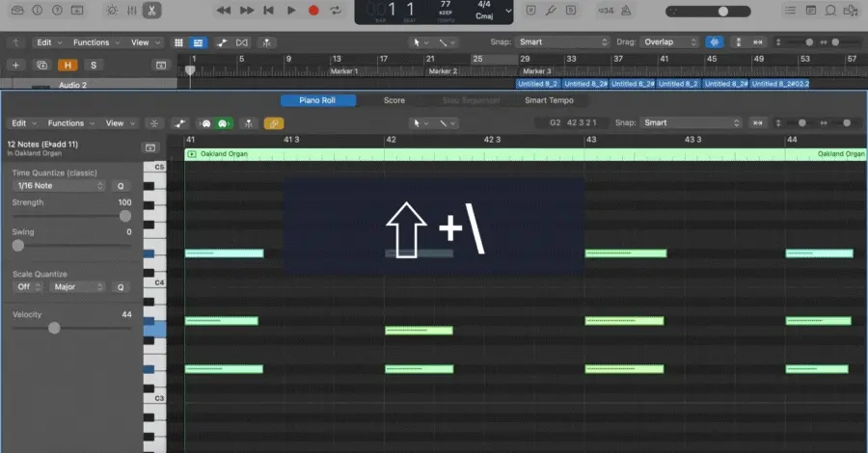Toggle the Replace mode button
The width and height of the screenshot is (868, 453).
pyautogui.click(x=530, y=10)
